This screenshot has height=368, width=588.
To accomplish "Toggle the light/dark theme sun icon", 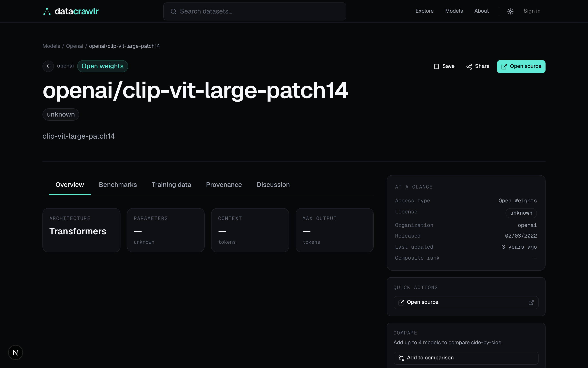I will point(510,11).
